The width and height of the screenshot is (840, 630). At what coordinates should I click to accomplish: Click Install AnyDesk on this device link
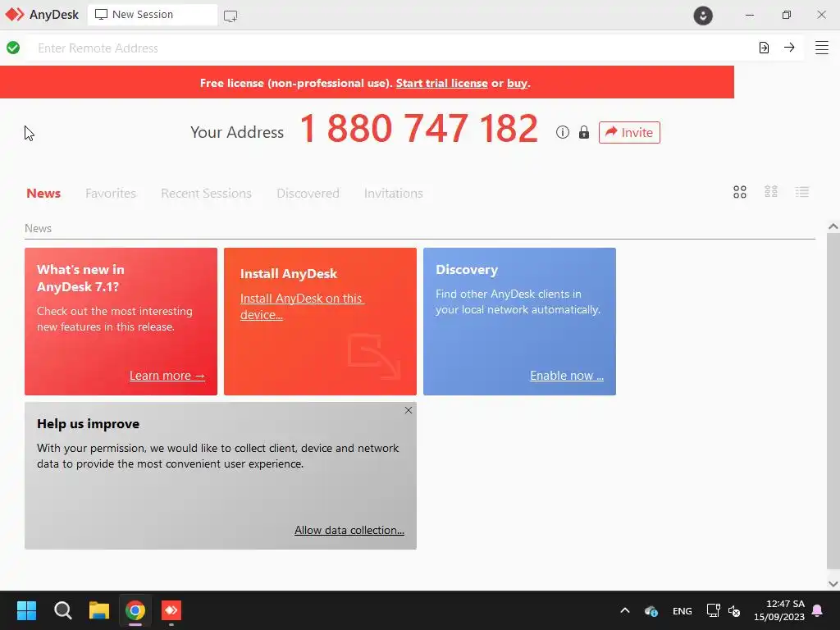(x=302, y=307)
